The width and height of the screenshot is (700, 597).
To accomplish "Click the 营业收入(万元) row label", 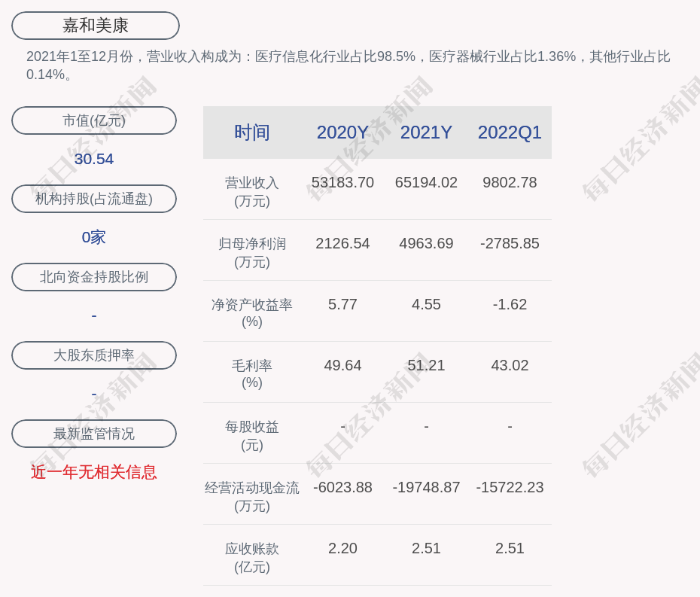I will tap(252, 191).
